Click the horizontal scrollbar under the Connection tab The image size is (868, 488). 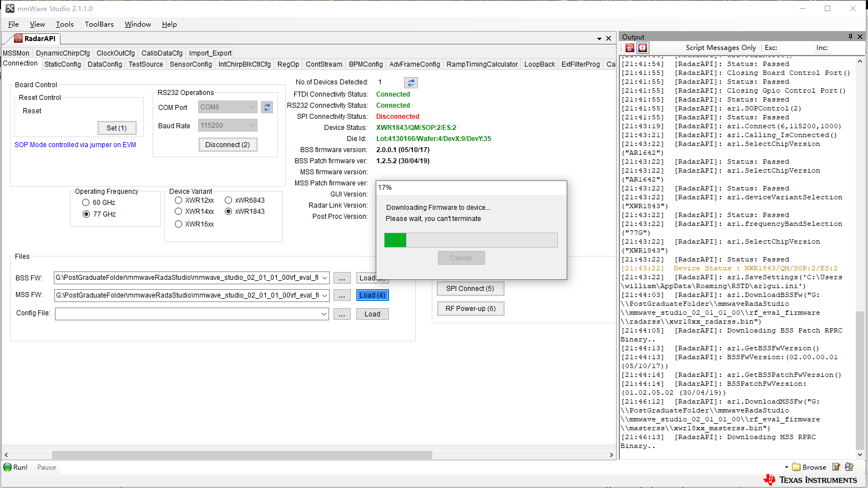click(242, 455)
